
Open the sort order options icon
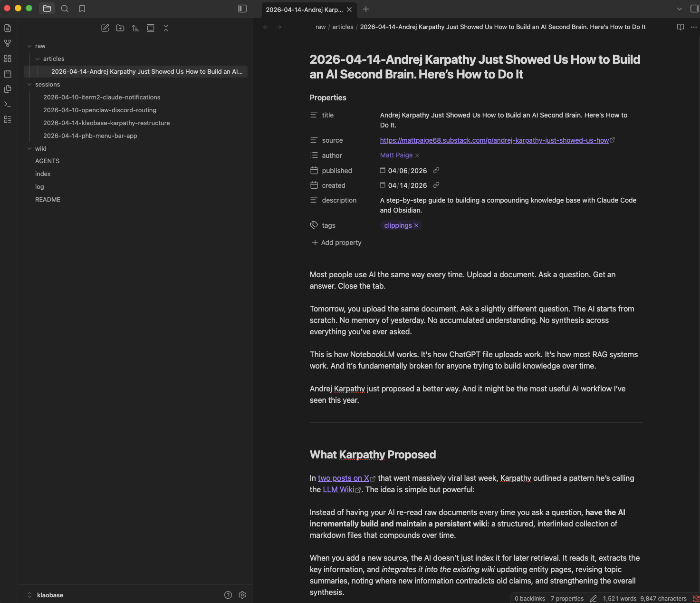135,28
